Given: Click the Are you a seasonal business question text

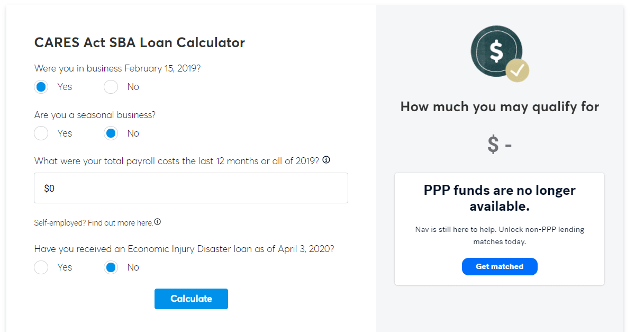Looking at the screenshot, I should [95, 115].
